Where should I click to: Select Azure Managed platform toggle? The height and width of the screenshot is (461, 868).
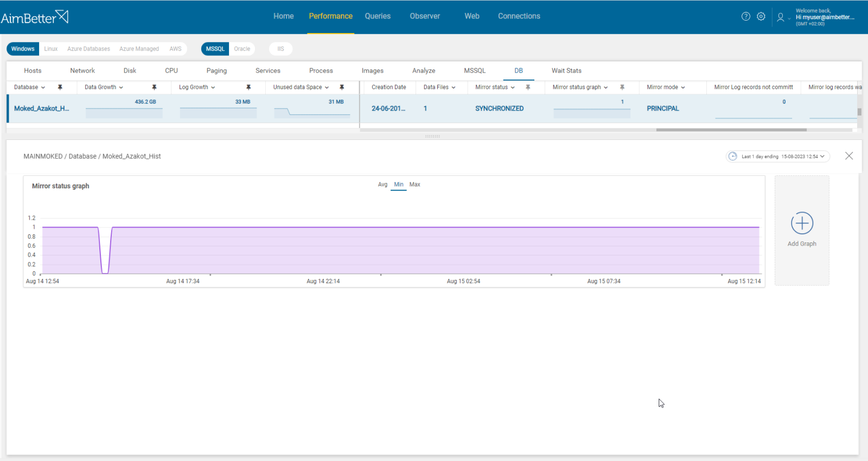tap(139, 49)
